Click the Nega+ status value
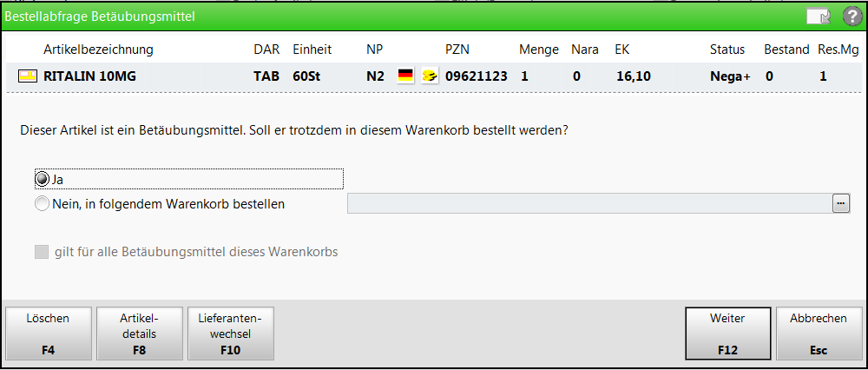Screen dimensions: 868x370 click(x=730, y=76)
